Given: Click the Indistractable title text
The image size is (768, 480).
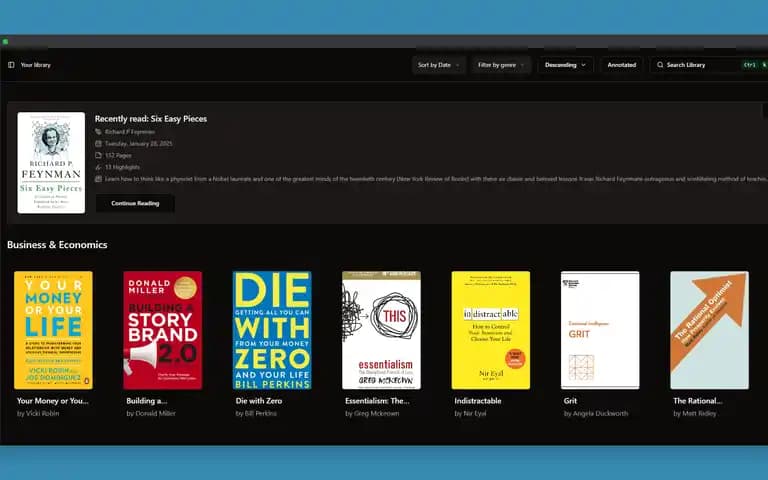Looking at the screenshot, I should (x=478, y=401).
